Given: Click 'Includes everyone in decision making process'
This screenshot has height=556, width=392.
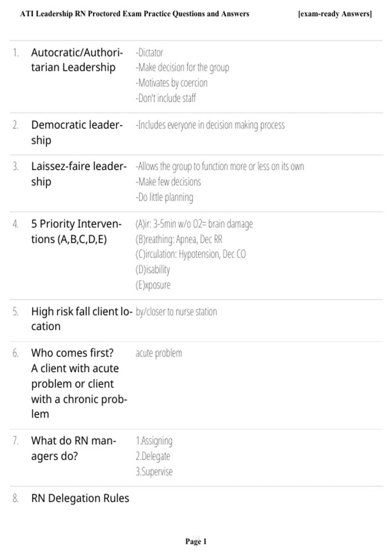Looking at the screenshot, I should pyautogui.click(x=210, y=125).
